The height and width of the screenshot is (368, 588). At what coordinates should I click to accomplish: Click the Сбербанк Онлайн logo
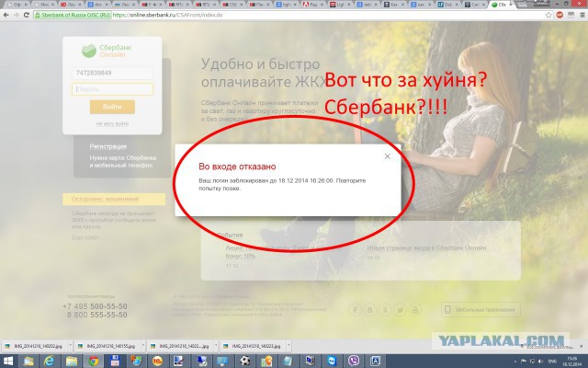point(107,52)
